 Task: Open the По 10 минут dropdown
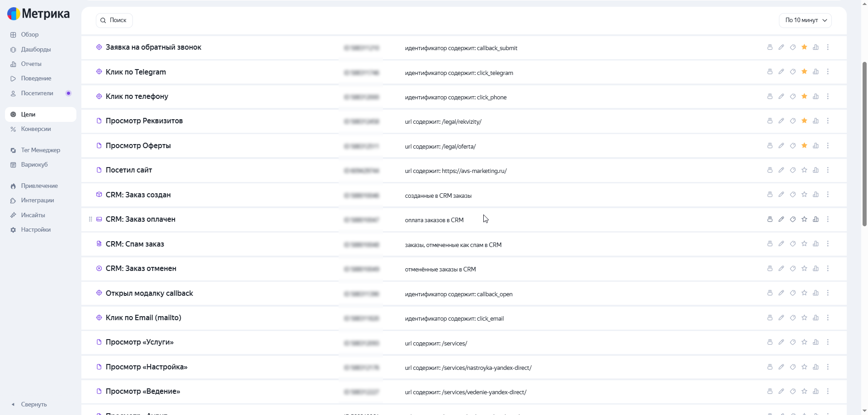(805, 20)
